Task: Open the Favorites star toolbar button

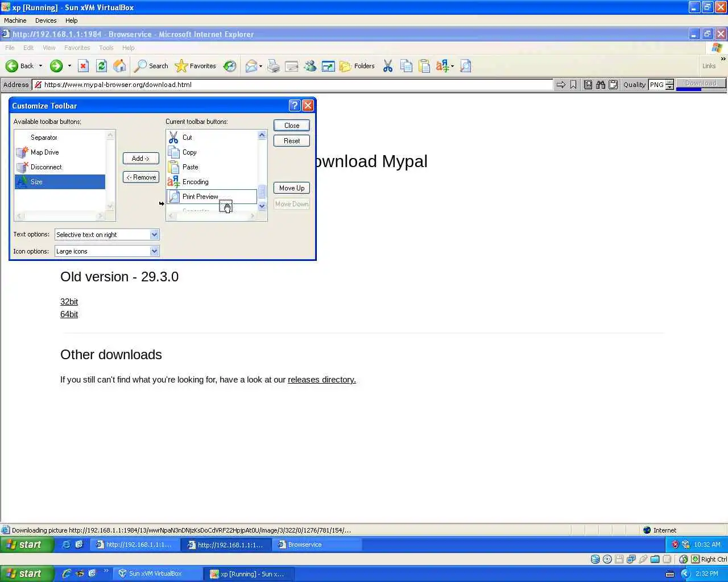Action: (x=195, y=66)
